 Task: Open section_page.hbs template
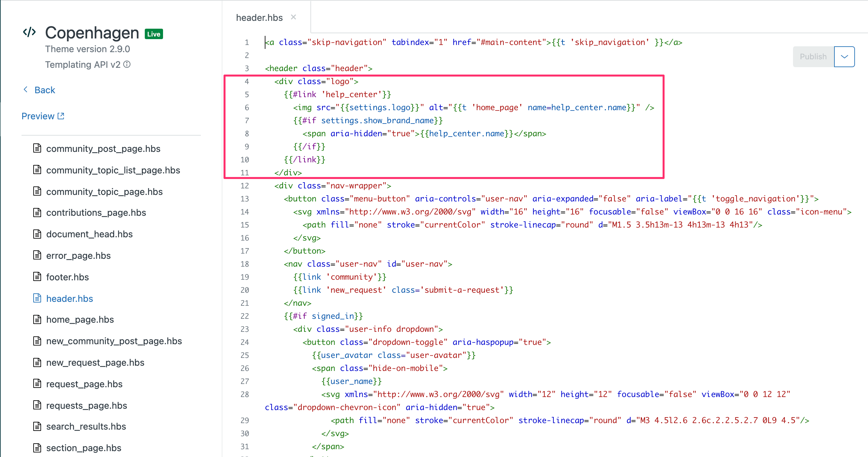pyautogui.click(x=83, y=448)
